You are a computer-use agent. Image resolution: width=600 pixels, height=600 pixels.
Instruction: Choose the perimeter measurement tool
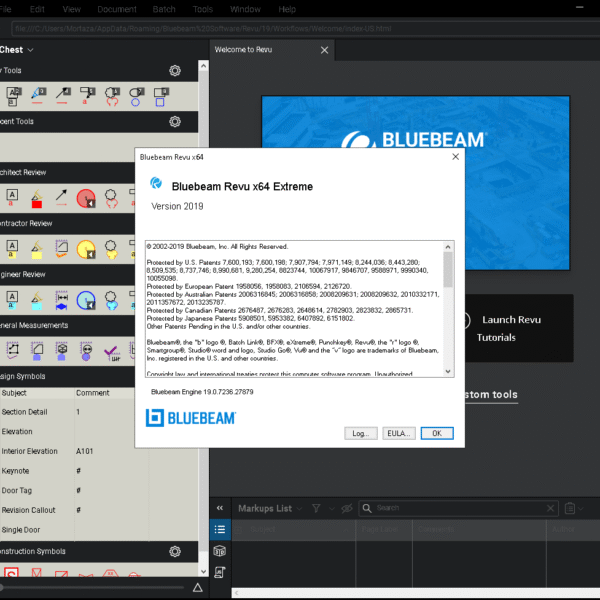click(13, 351)
